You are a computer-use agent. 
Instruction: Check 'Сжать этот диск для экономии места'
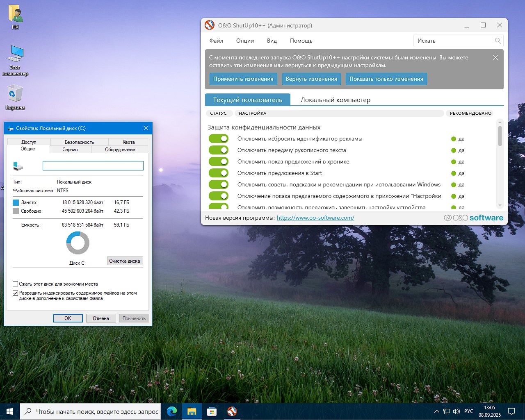coord(16,284)
